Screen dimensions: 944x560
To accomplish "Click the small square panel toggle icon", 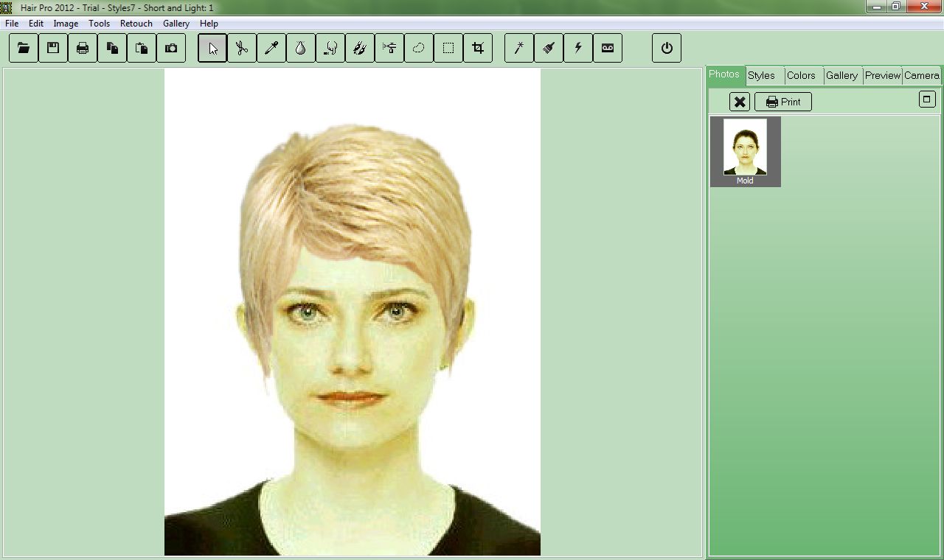I will 927,99.
